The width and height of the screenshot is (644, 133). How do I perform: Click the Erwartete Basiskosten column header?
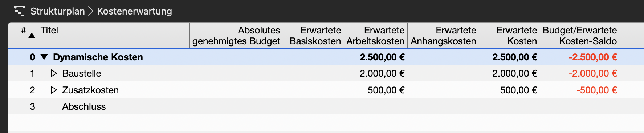coord(314,36)
